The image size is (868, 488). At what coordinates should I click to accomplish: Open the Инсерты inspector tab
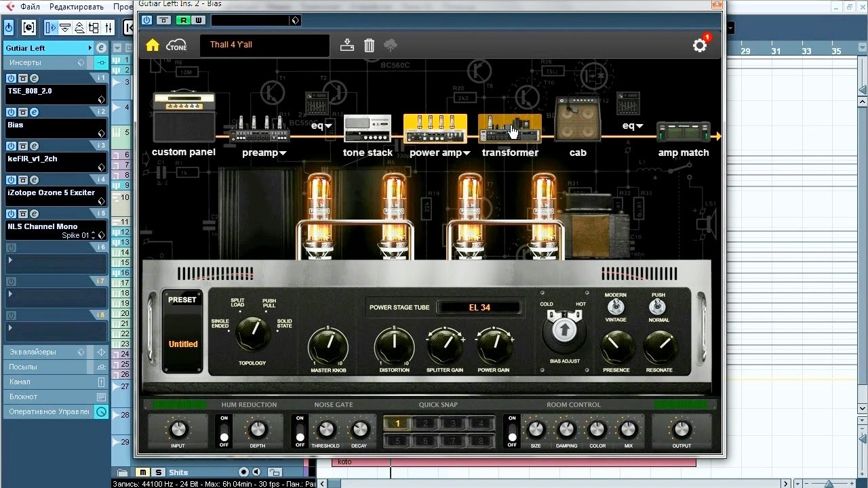click(x=56, y=62)
